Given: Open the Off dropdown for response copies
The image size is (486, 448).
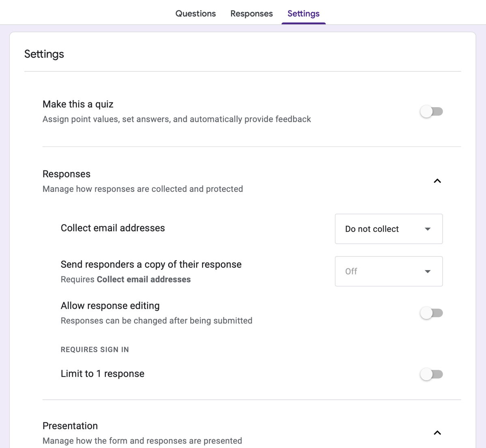Looking at the screenshot, I should pos(388,271).
